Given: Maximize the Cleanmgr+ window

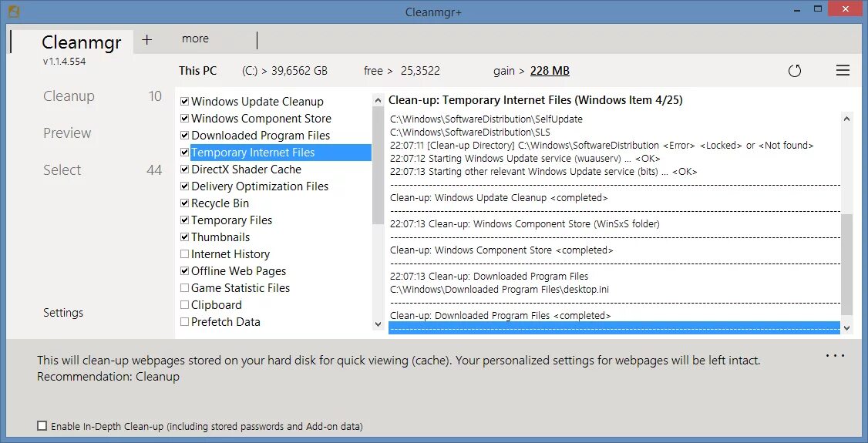Looking at the screenshot, I should click(x=818, y=8).
